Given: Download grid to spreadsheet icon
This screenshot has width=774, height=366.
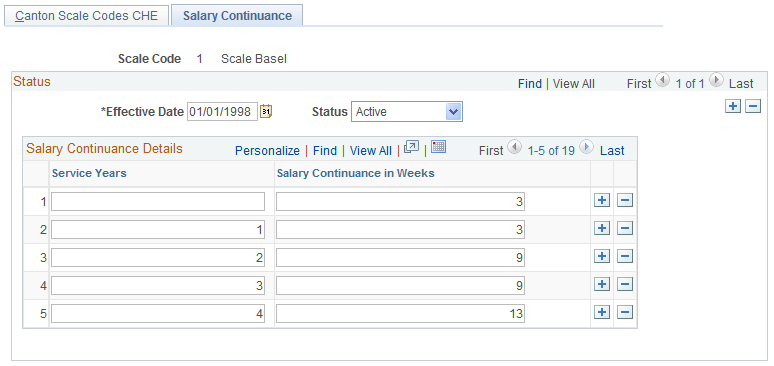Looking at the screenshot, I should 438,147.
